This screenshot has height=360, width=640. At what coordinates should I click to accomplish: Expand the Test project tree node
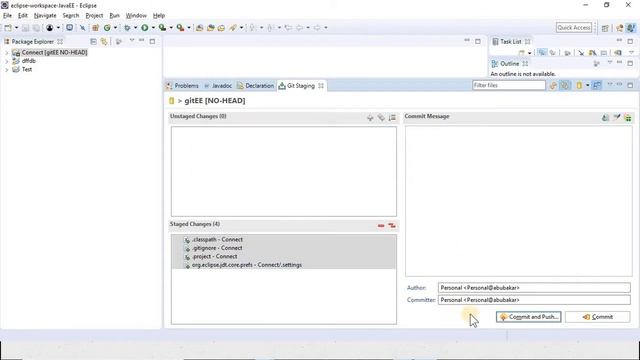point(7,70)
